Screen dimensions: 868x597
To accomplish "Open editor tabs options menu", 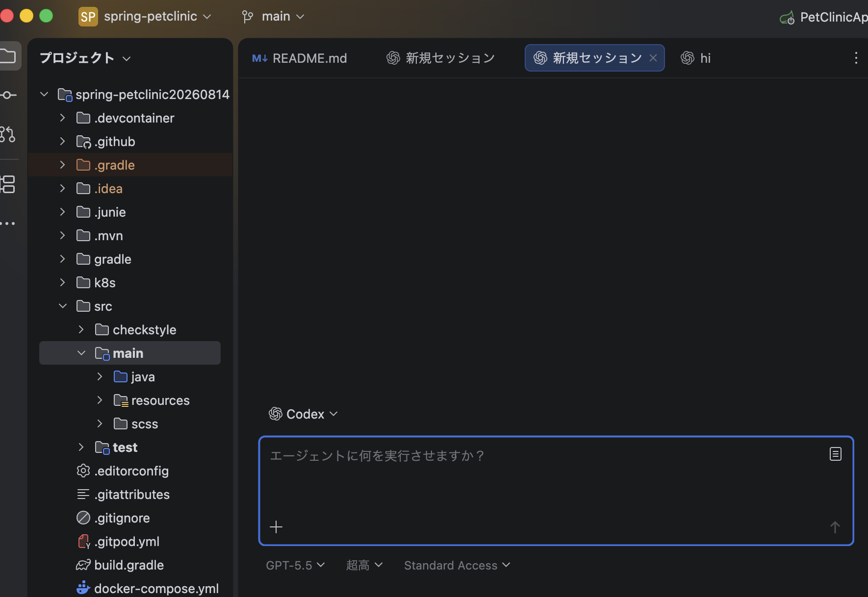I will [856, 58].
